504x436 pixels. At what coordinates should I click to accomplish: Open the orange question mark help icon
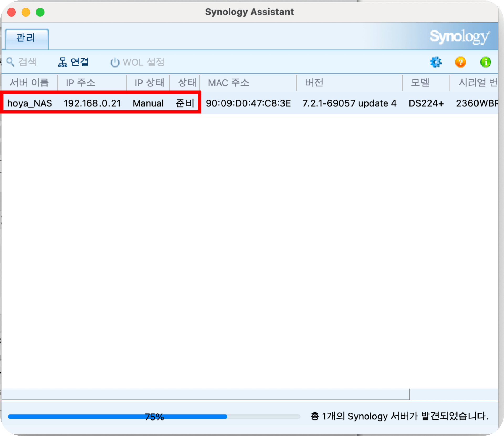460,62
